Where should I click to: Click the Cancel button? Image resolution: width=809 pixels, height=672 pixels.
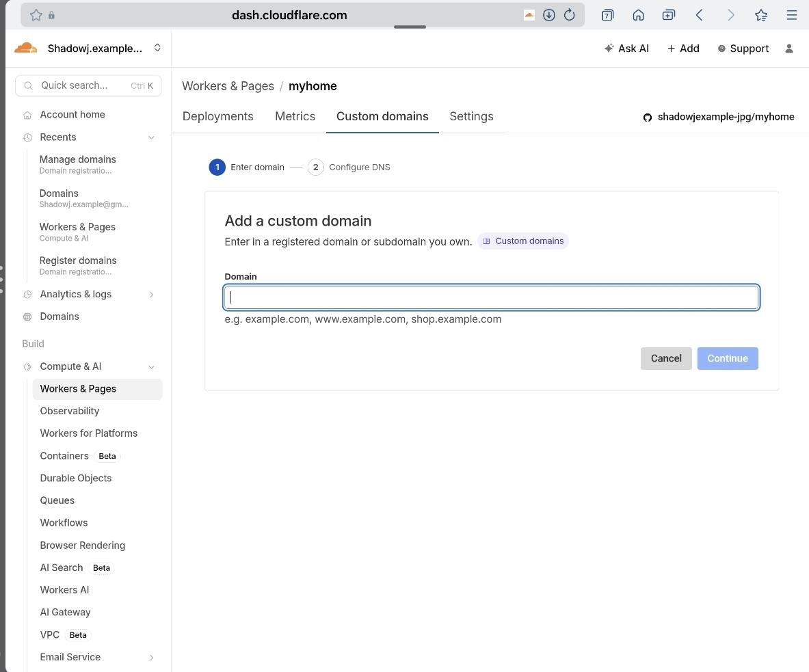(665, 358)
